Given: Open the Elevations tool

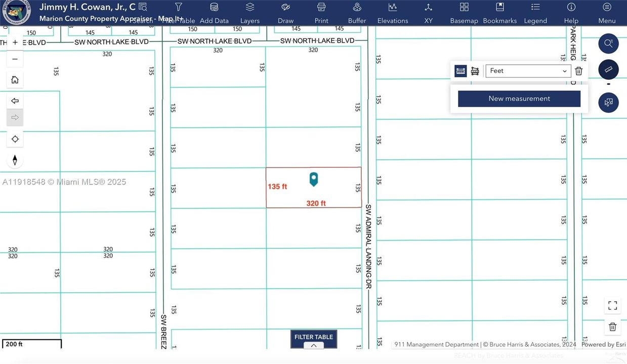Looking at the screenshot, I should 392,13.
